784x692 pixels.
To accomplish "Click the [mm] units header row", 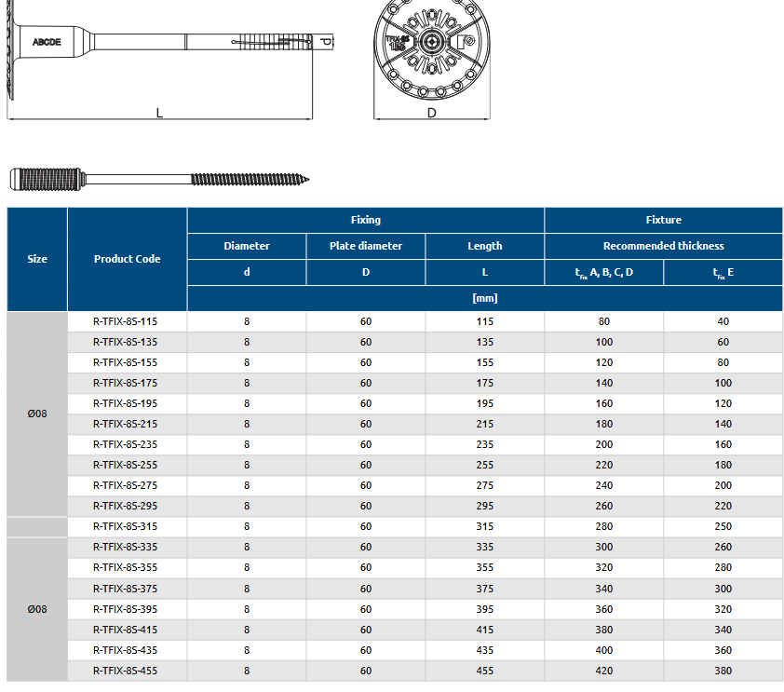I will (484, 298).
